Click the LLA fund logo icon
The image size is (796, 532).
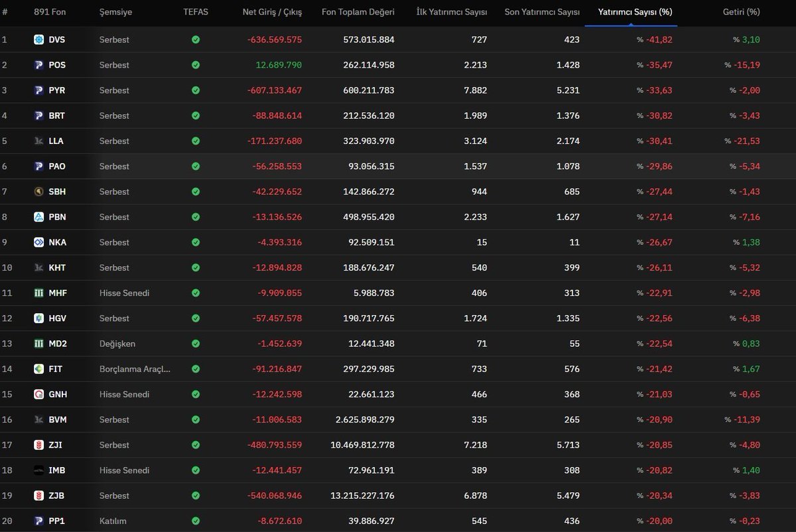point(38,141)
